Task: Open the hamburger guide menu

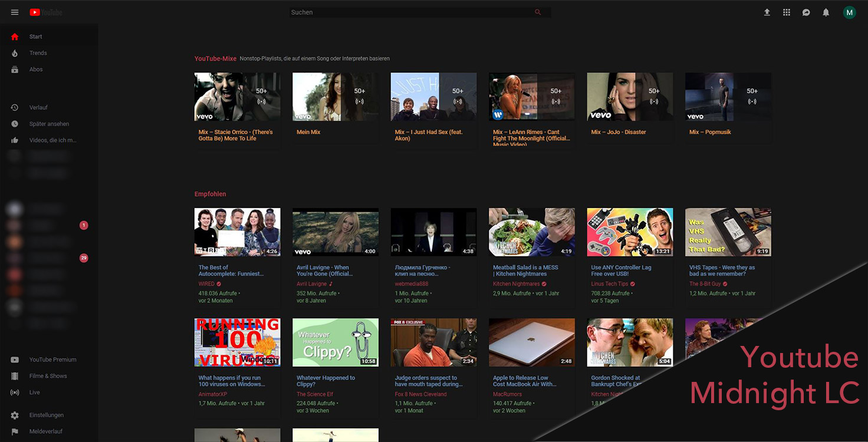Action: click(15, 12)
